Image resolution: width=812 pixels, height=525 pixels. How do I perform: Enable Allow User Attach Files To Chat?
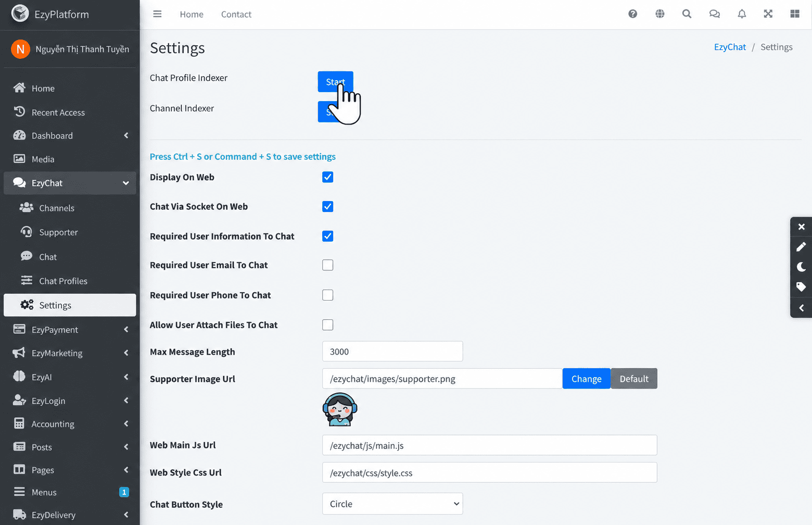pyautogui.click(x=328, y=325)
